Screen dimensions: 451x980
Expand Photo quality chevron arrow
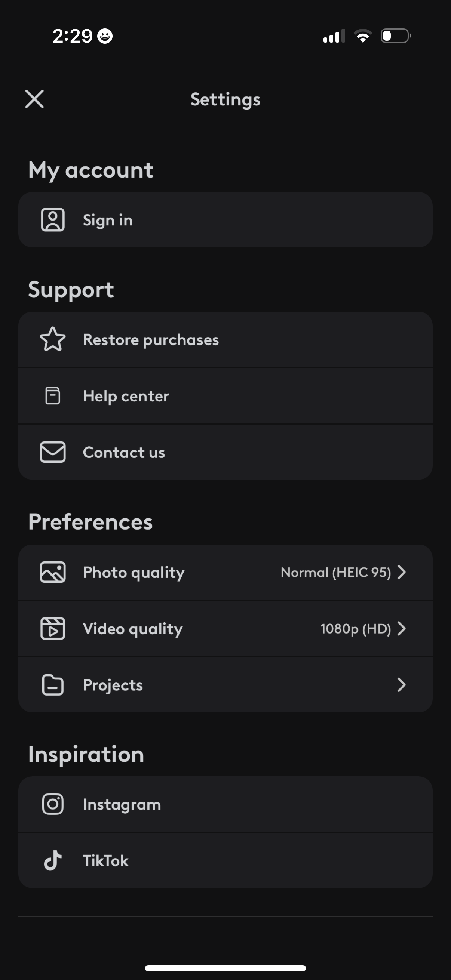click(402, 572)
